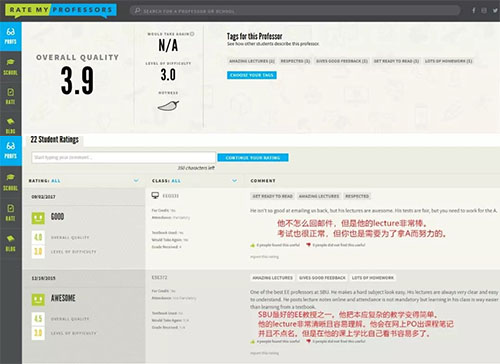Select the Get Ready To Read (1) professor tag
This screenshot has width=500, height=364.
coord(396,61)
